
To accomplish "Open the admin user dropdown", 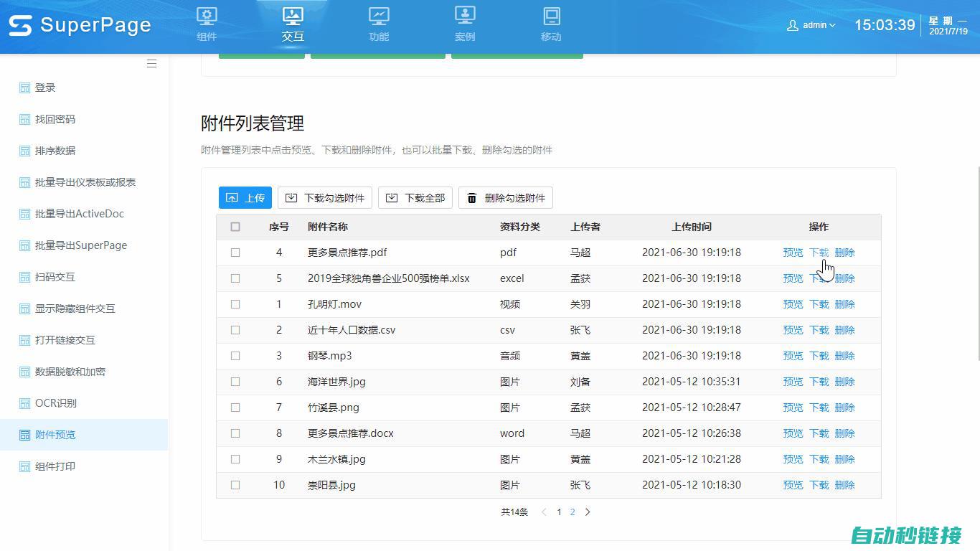I will pyautogui.click(x=812, y=25).
